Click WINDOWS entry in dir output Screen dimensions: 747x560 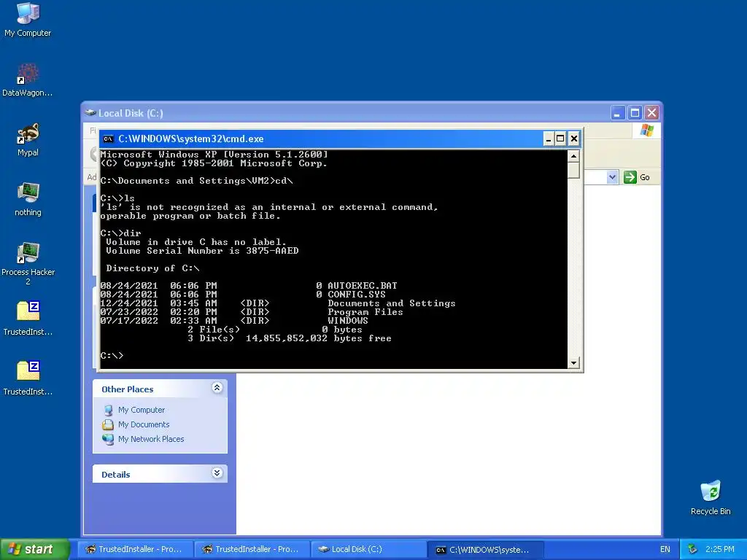pyautogui.click(x=348, y=321)
